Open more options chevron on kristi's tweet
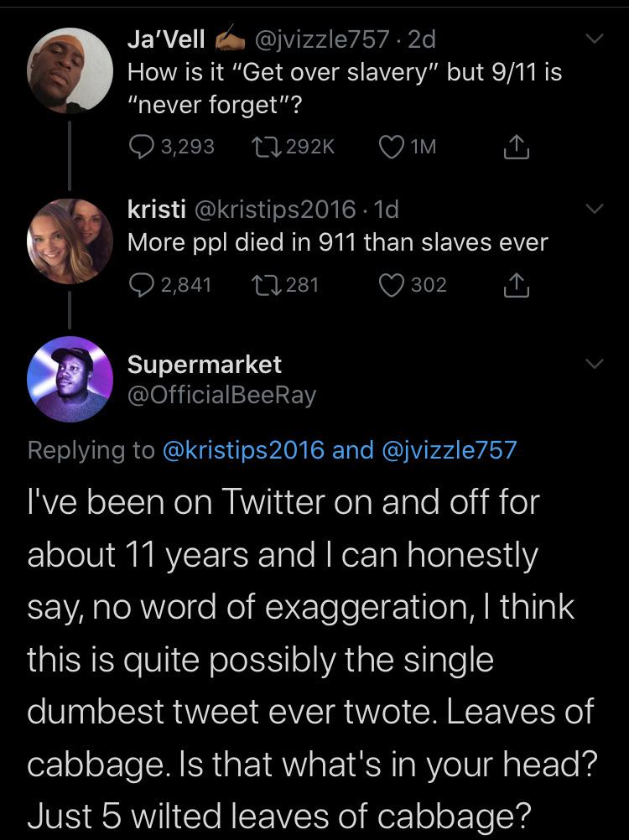The image size is (629, 840). click(x=595, y=207)
